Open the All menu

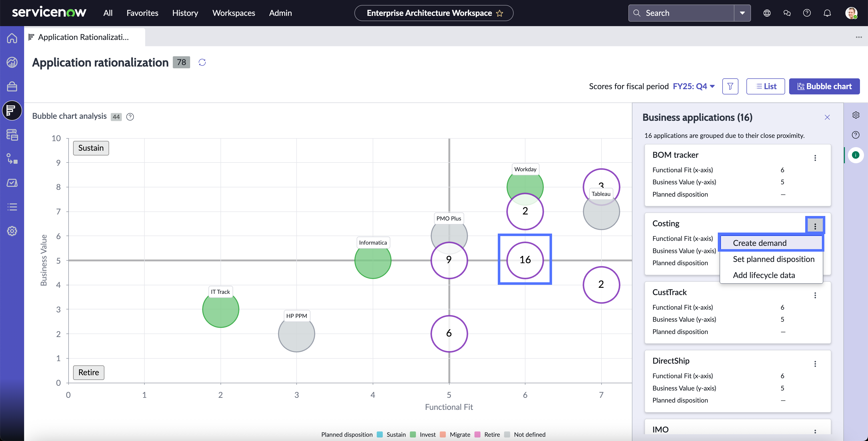108,13
